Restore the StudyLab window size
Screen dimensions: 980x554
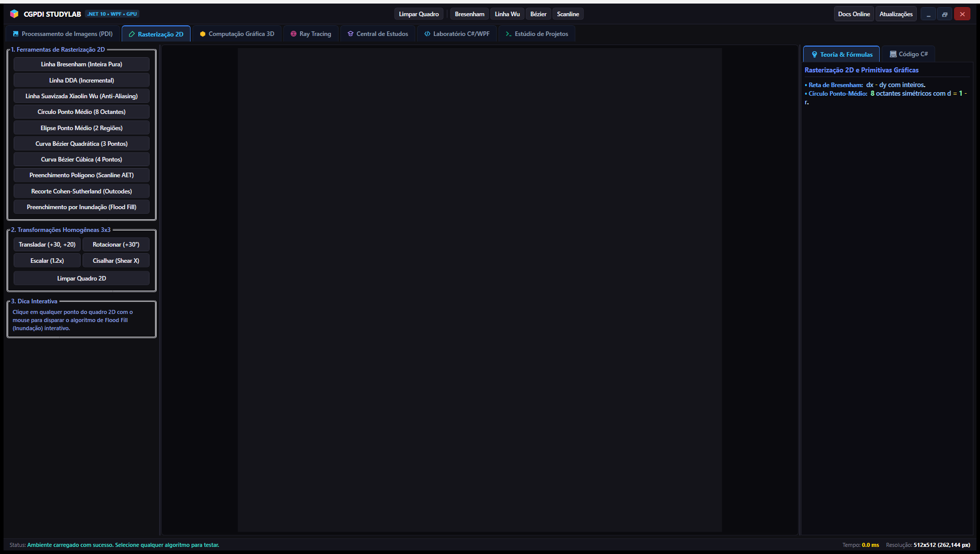click(945, 14)
